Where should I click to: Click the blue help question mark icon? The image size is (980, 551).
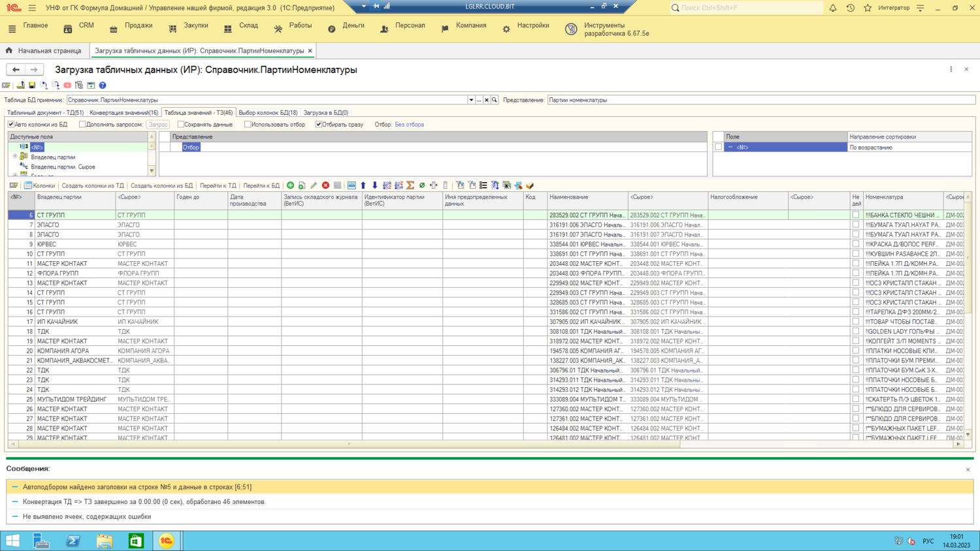103,86
